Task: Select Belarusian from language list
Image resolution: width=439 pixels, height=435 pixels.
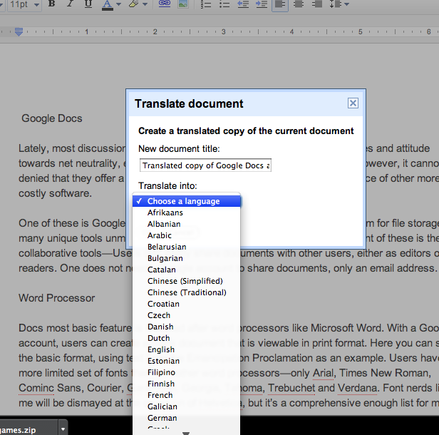Action: 187,247
